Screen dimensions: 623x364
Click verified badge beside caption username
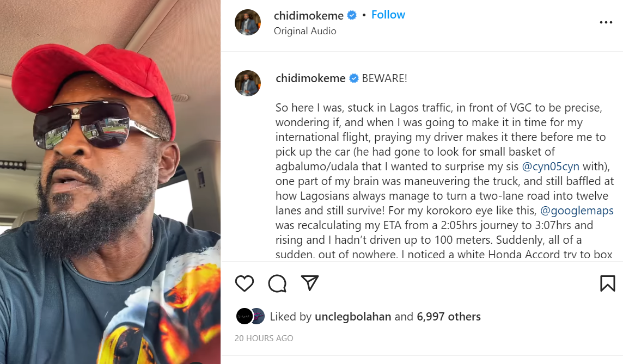(353, 78)
